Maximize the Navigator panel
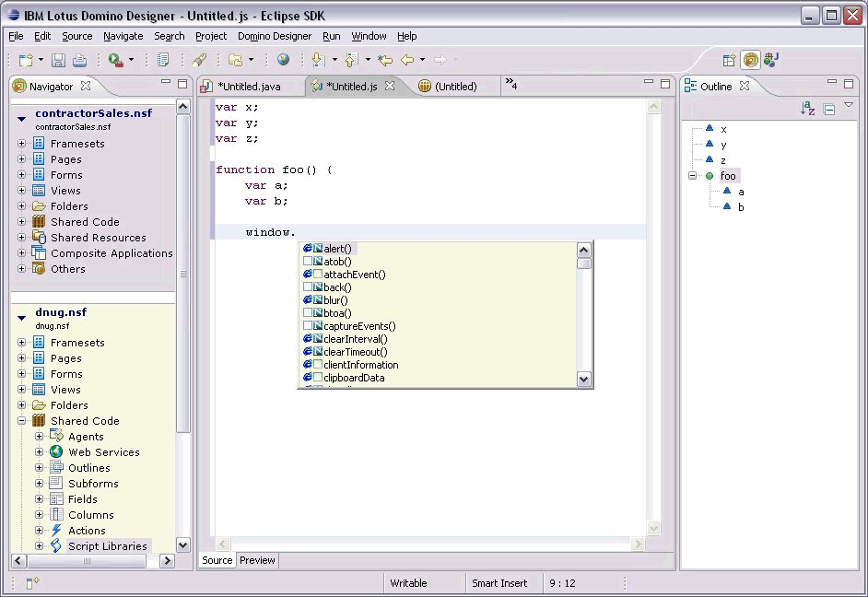Image resolution: width=868 pixels, height=597 pixels. pos(182,84)
